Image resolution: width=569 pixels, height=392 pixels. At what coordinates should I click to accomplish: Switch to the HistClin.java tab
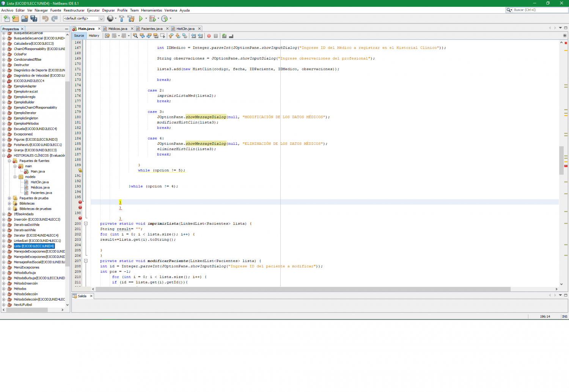pyautogui.click(x=185, y=29)
